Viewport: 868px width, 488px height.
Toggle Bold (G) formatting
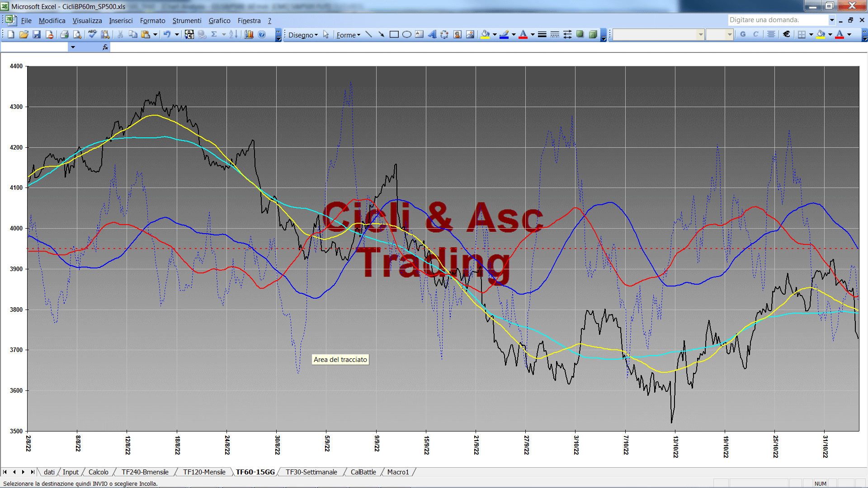pyautogui.click(x=743, y=34)
